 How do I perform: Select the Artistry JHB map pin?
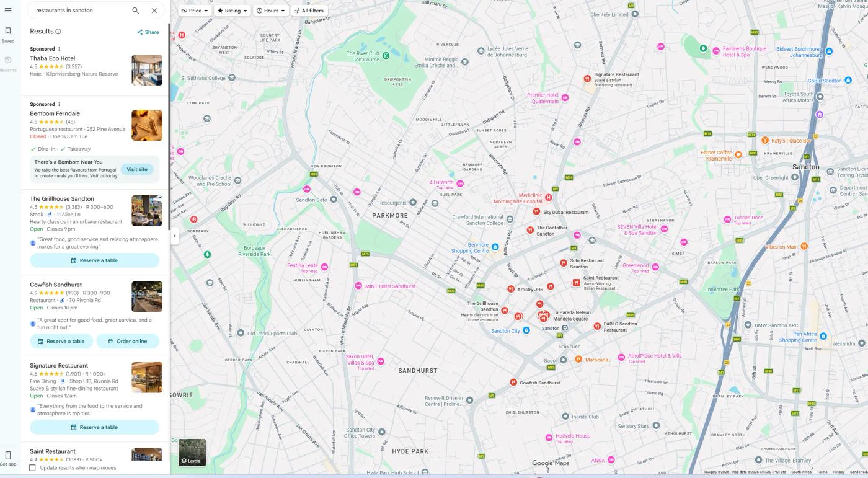coord(511,289)
